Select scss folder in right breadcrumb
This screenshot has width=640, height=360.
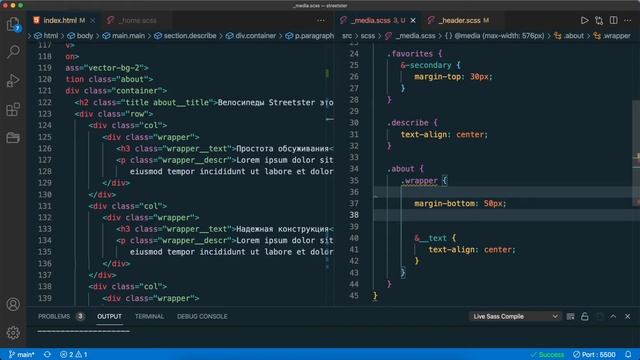click(x=367, y=36)
